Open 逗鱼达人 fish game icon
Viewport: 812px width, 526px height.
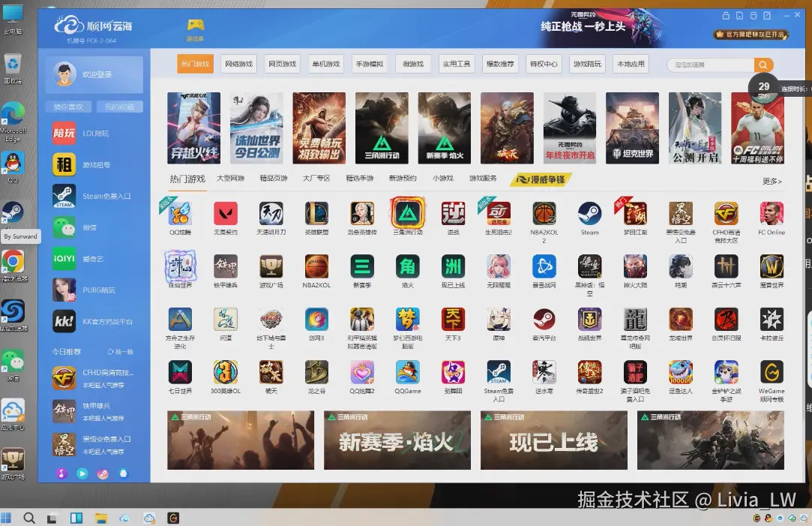pos(681,372)
